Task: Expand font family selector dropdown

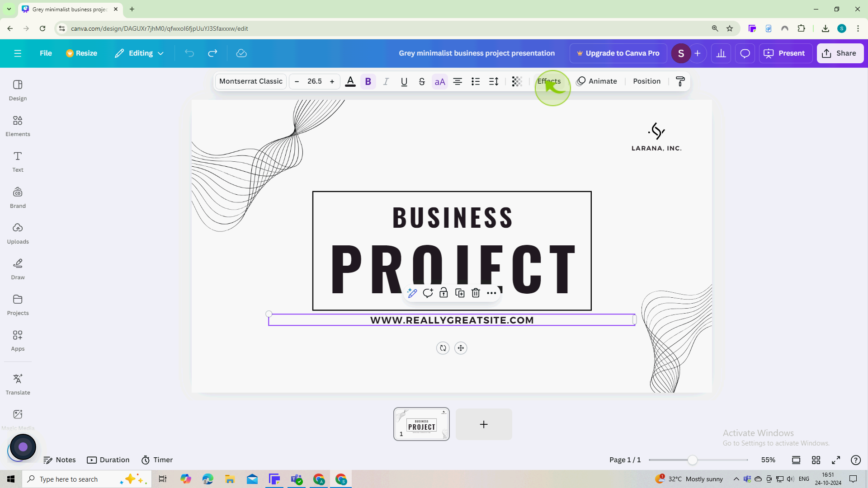Action: point(251,81)
